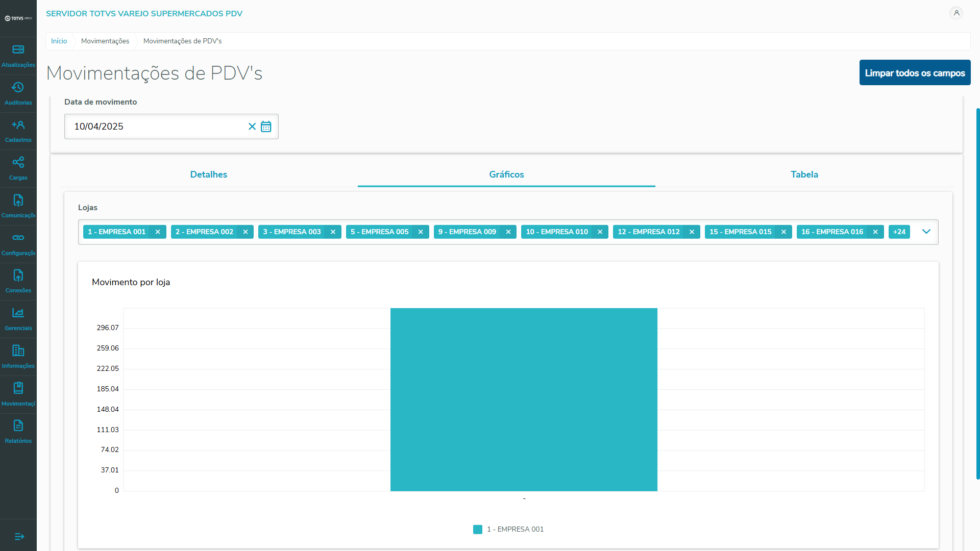The height and width of the screenshot is (551, 980).
Task: Switch to the Detalhes tab
Action: click(x=208, y=174)
